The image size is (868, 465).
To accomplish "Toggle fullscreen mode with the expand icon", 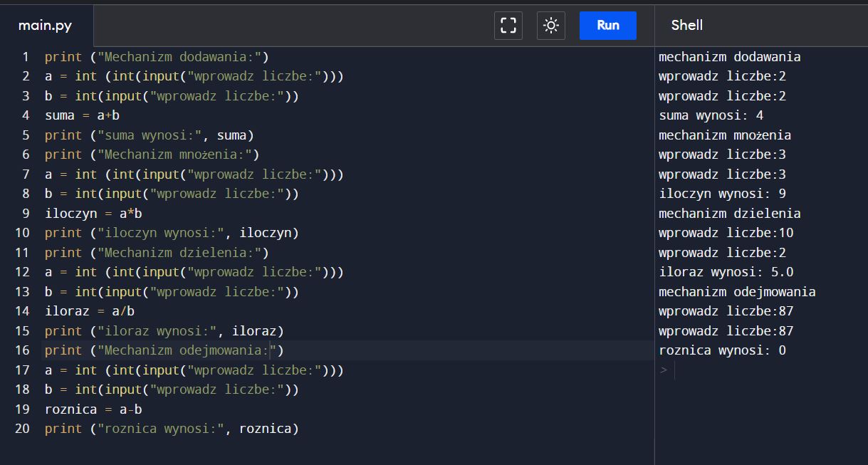I will tap(508, 25).
